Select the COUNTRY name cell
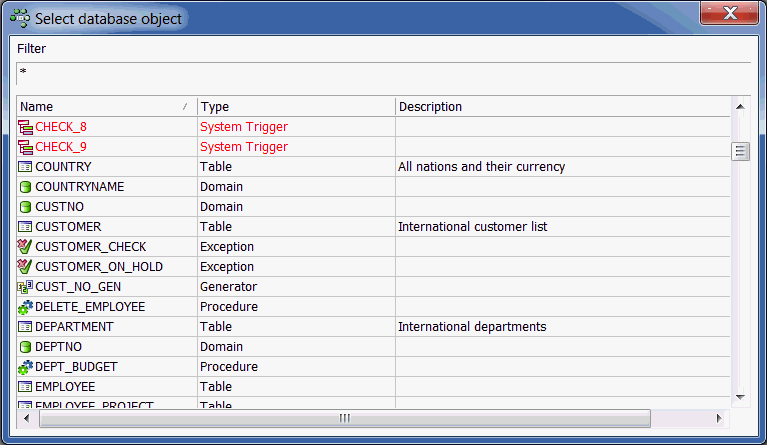Viewport: 767px width, 445px height. tap(63, 167)
